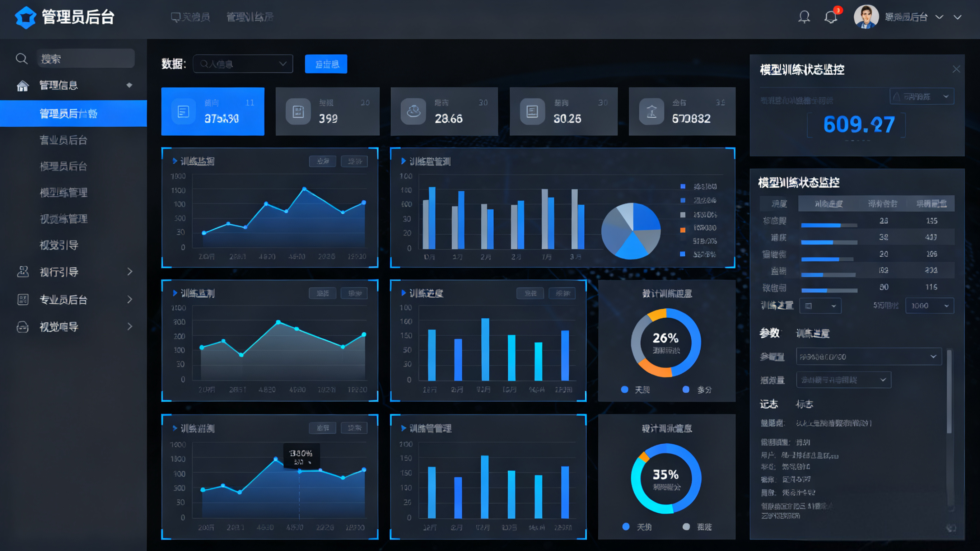Screen dimensions: 980x551
Task: Click the blue pentagon logo icon
Action: click(x=25, y=18)
